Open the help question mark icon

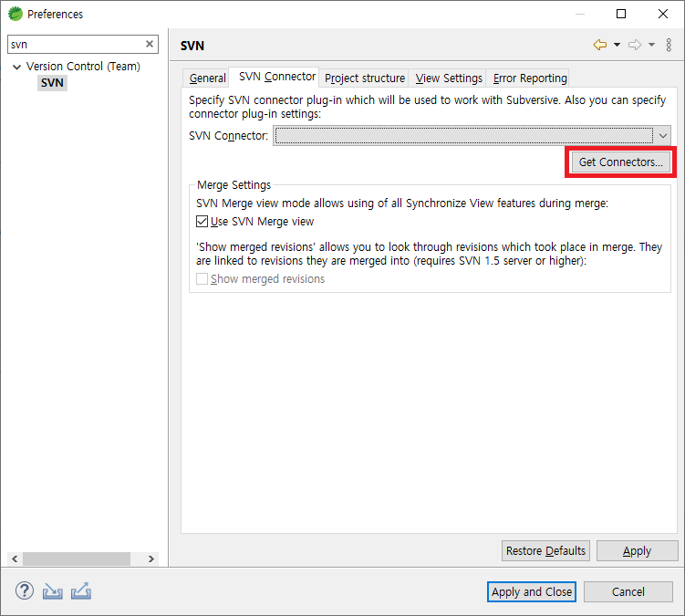(x=25, y=590)
